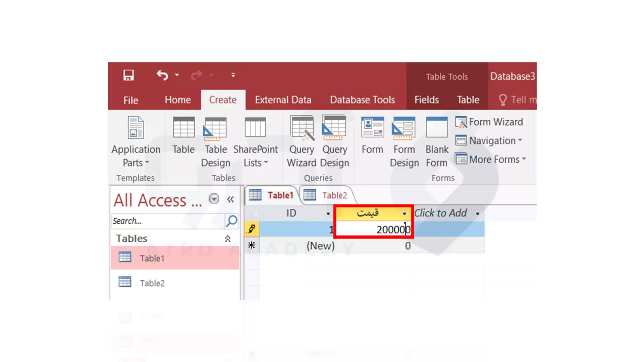Click the Undo arrow icon
This screenshot has height=362, width=644.
pos(162,75)
